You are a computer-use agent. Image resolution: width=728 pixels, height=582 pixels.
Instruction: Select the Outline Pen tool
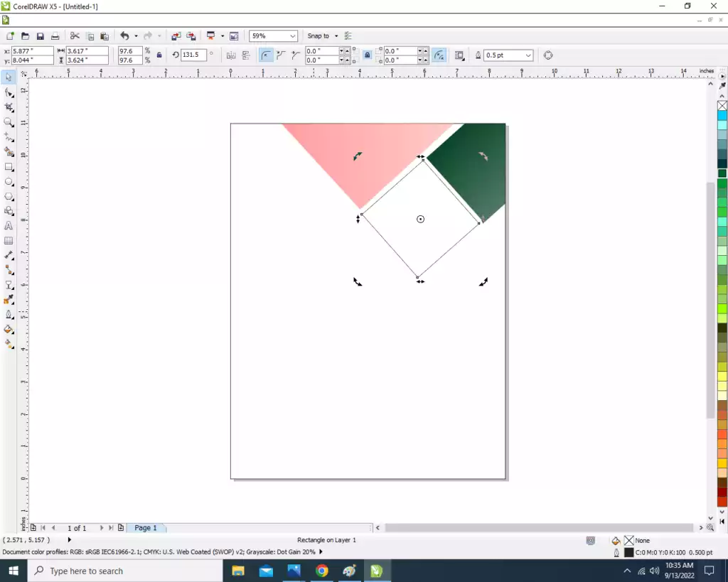tap(9, 315)
